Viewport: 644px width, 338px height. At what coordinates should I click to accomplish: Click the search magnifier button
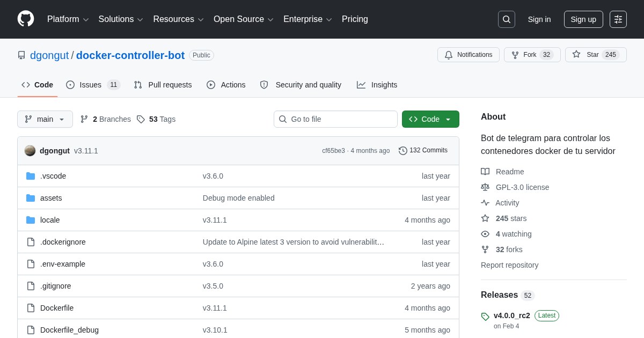507,19
